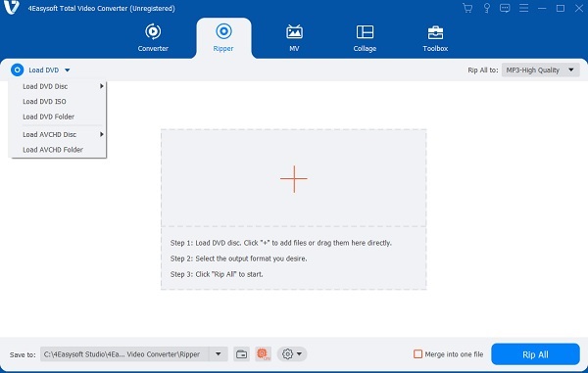This screenshot has width=588, height=373.
Task: Click the orange plus to add files
Action: click(294, 179)
